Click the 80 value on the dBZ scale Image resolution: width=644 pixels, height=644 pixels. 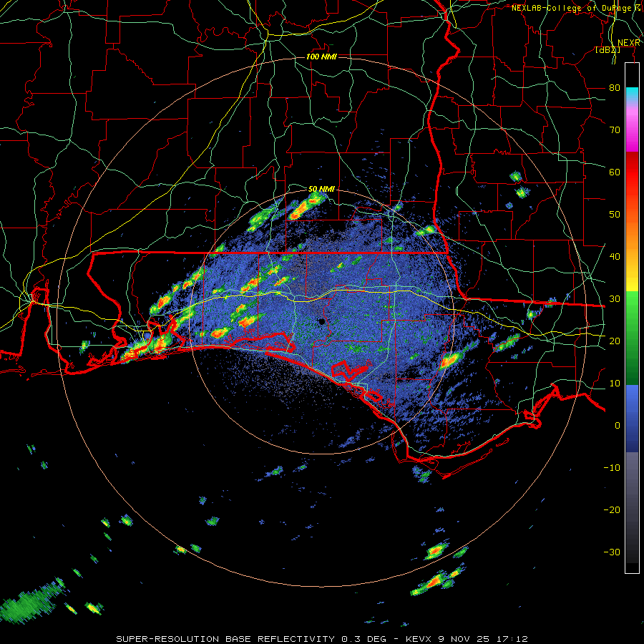(x=615, y=87)
